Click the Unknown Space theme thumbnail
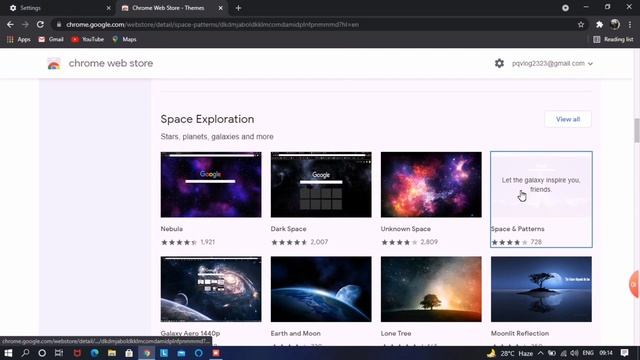640x360 pixels. pos(431,184)
